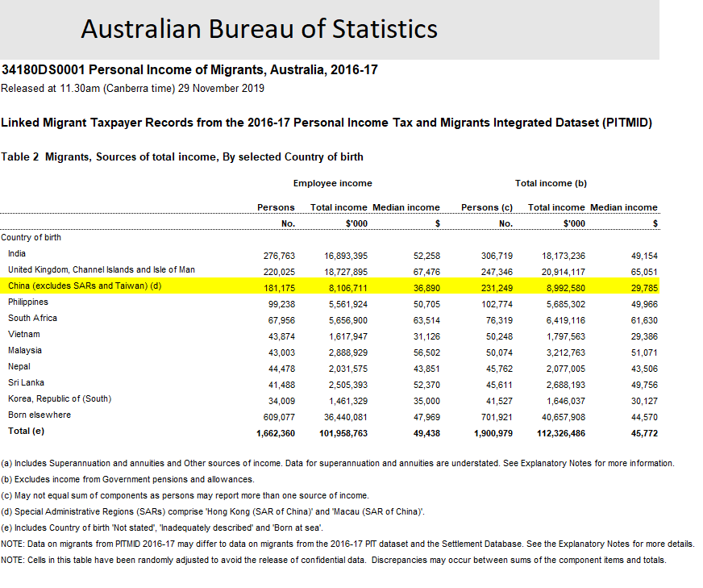The image size is (703, 588).
Task: Click the total persons value 1,662,360
Action: tap(275, 433)
